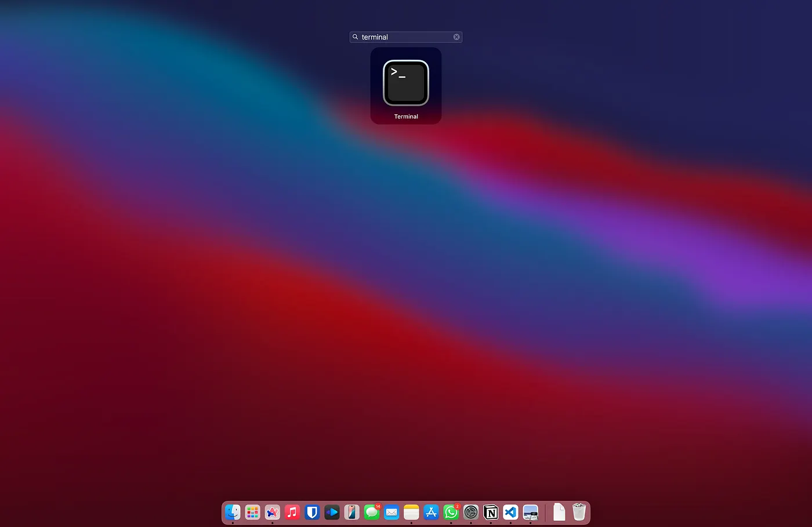Open Finder from the Dock
The width and height of the screenshot is (812, 527).
233,512
